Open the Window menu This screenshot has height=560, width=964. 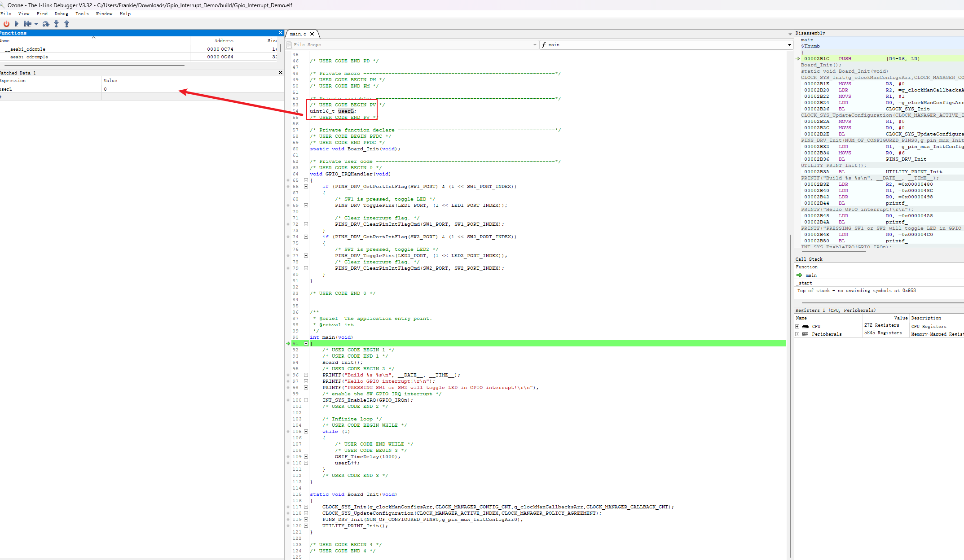coord(104,14)
